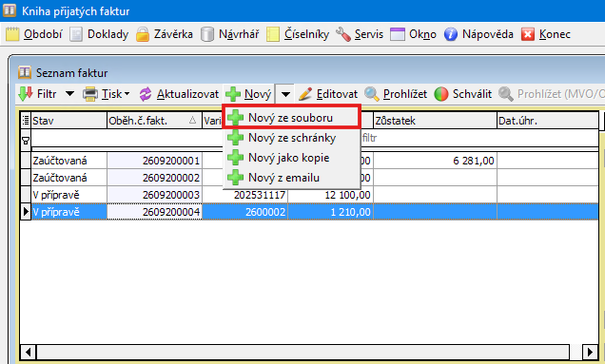The height and width of the screenshot is (364, 605).
Task: Click the current-row indicator arrow
Action: click(26, 212)
